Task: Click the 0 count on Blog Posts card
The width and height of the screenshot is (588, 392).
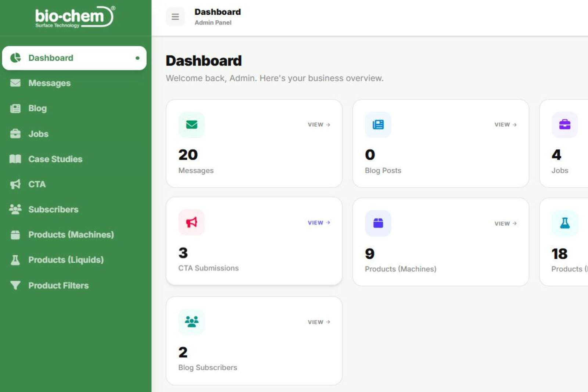Action: click(370, 155)
